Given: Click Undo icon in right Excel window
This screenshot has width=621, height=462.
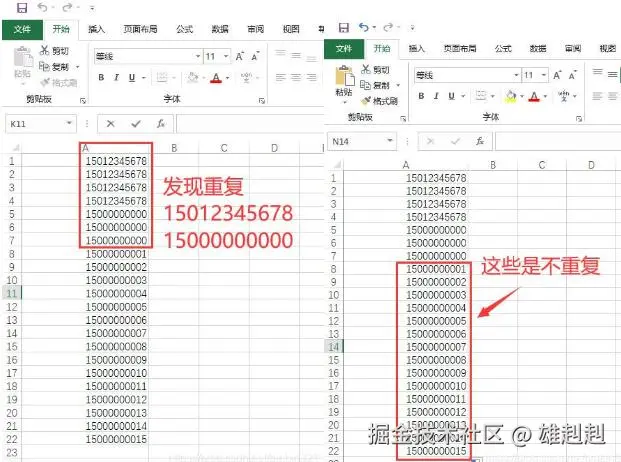Looking at the screenshot, I should [x=364, y=27].
